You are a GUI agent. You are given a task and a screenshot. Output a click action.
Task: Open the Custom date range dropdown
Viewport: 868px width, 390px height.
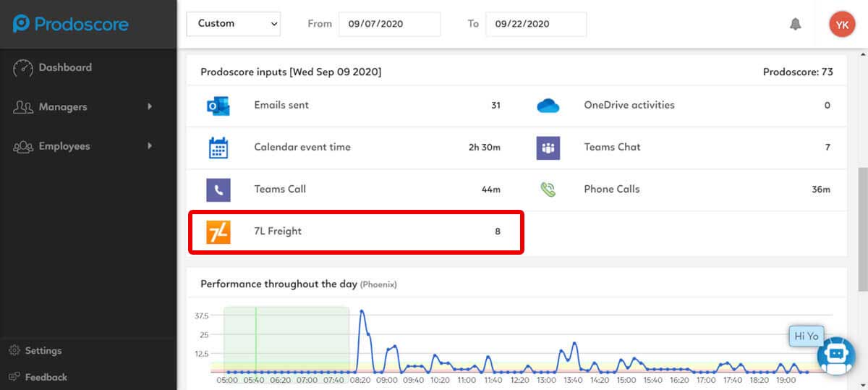[x=234, y=24]
